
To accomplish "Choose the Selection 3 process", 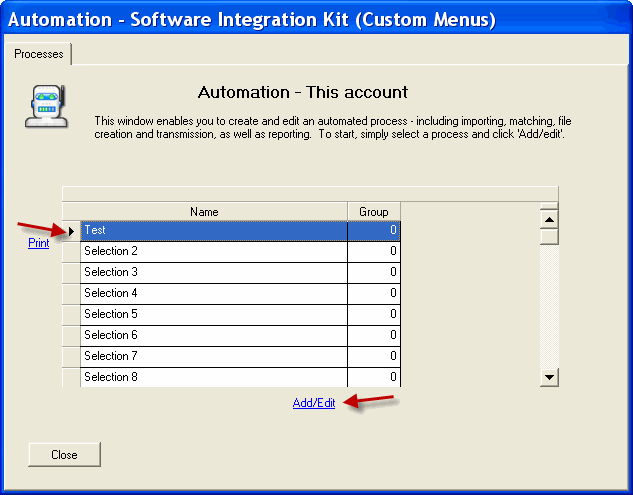I will click(213, 273).
